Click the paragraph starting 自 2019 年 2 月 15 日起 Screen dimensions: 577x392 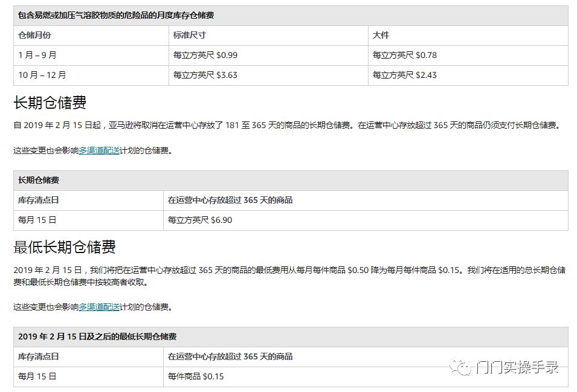288,126
